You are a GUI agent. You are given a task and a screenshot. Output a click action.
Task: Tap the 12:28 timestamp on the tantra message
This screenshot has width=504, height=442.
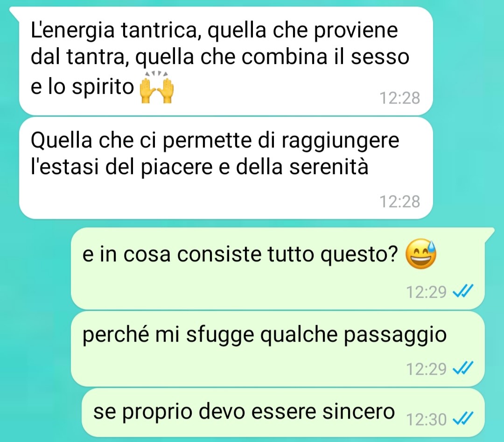(400, 98)
